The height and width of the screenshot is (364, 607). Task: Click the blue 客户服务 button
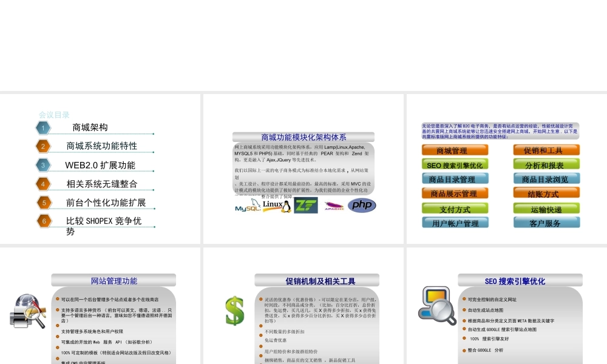pyautogui.click(x=547, y=223)
